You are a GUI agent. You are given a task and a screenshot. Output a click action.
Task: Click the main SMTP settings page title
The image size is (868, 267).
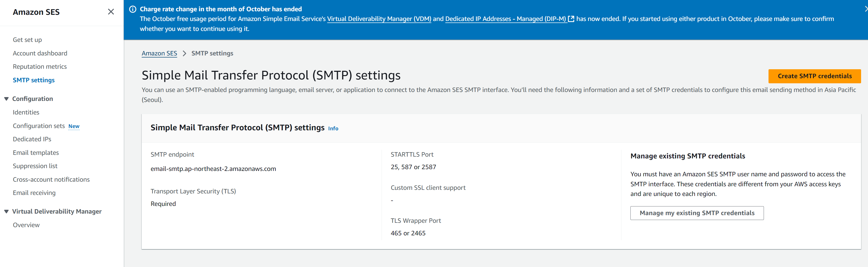tap(271, 75)
